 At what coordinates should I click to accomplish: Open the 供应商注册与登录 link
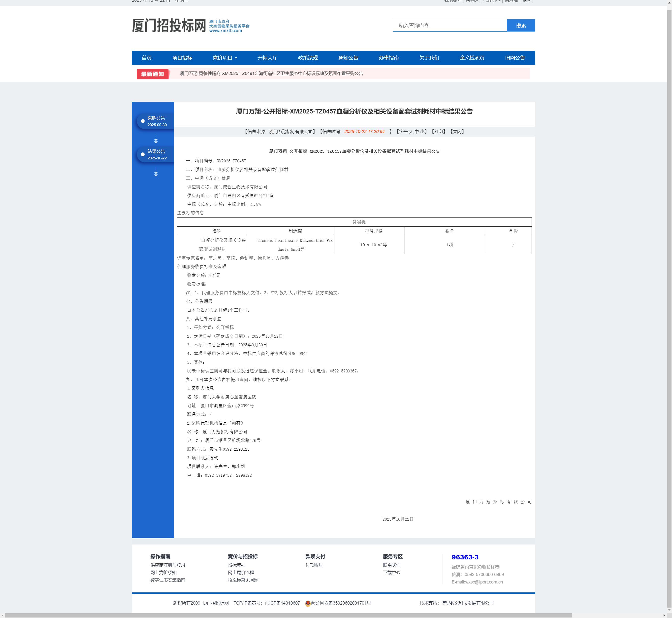tap(168, 565)
